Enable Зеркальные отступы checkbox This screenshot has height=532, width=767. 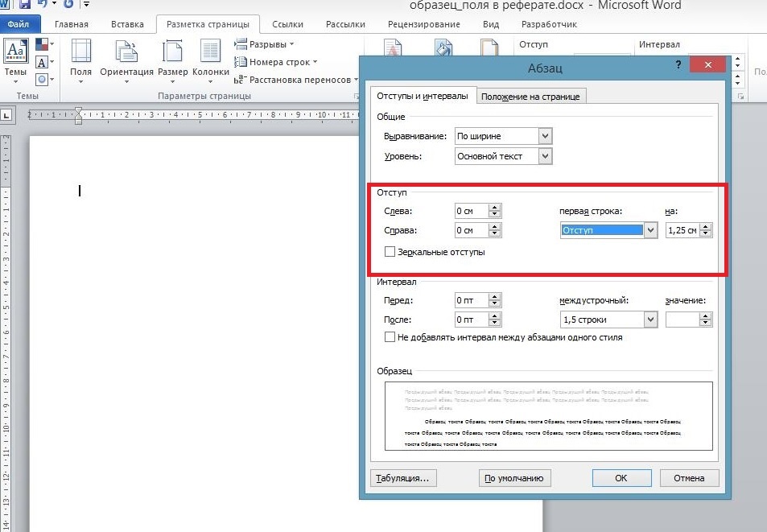[390, 252]
